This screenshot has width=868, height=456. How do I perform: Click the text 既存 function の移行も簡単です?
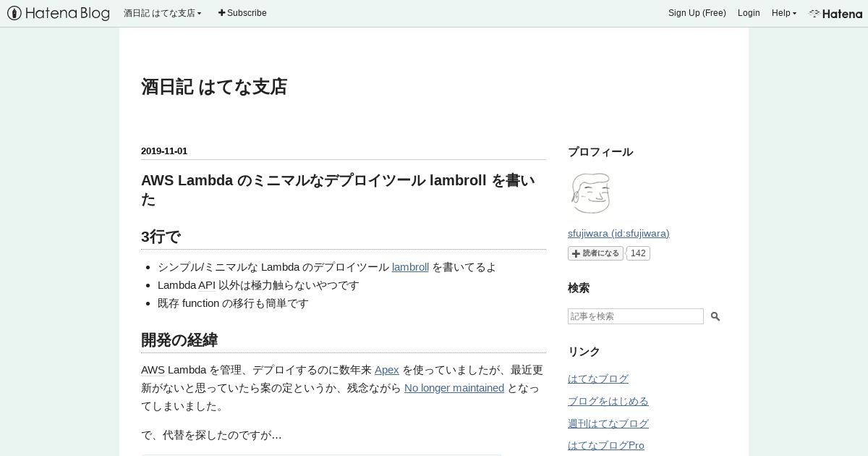[233, 303]
